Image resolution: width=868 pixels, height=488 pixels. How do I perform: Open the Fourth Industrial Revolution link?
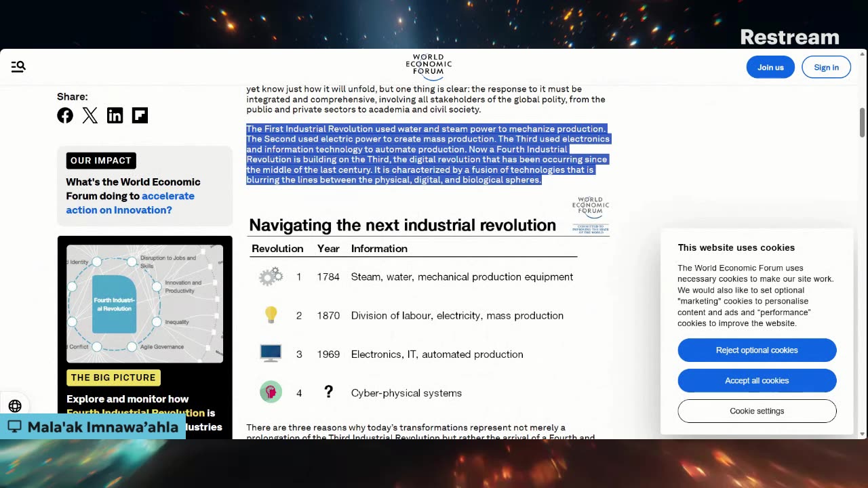coord(136,413)
